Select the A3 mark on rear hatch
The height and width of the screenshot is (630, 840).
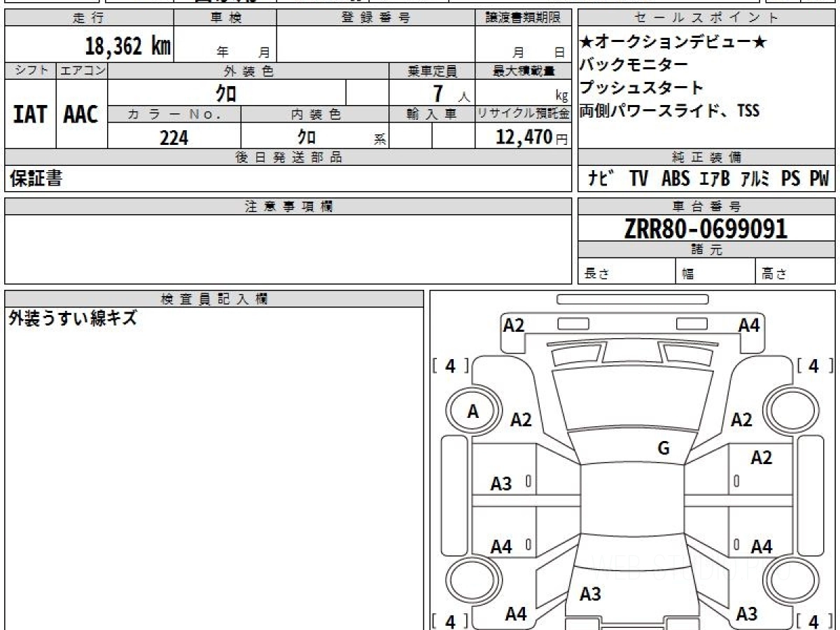pyautogui.click(x=590, y=594)
